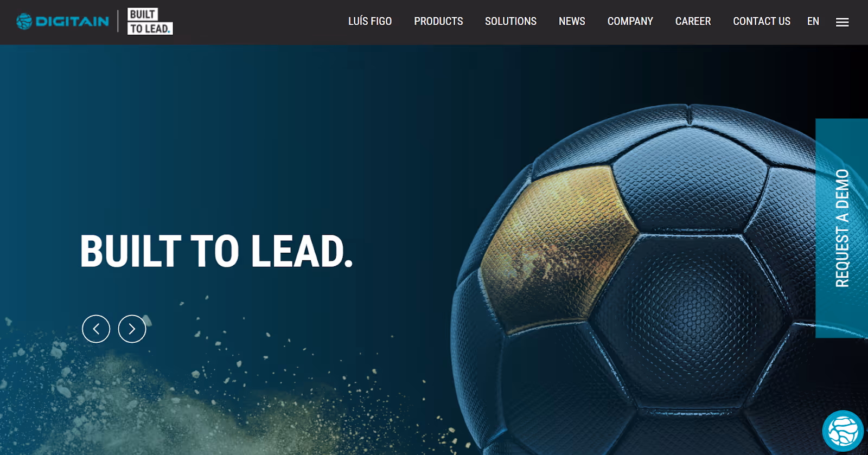
Task: Expand the Company menu
Action: coord(630,21)
